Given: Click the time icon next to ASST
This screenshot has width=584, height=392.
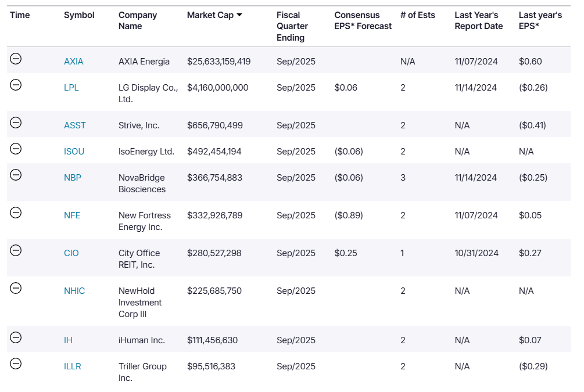Looking at the screenshot, I should 16,123.
